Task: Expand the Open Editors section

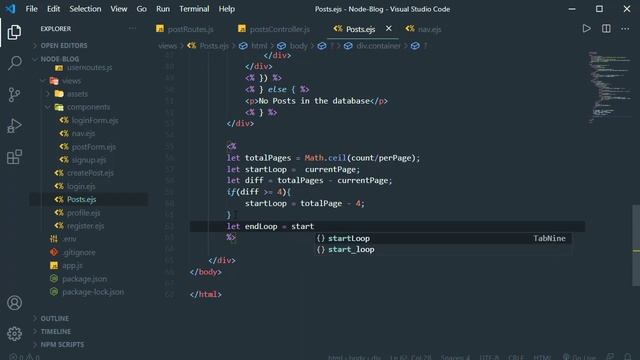Action: point(64,46)
